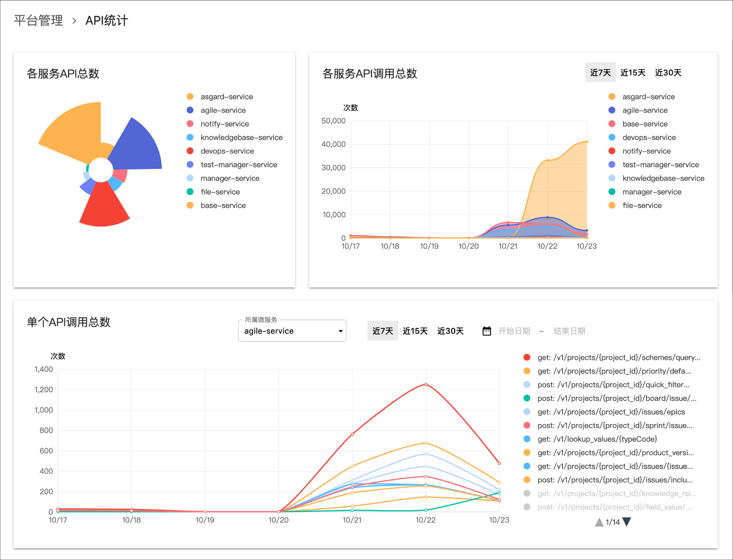Screen dimensions: 733x560
Task: Enable greyed field_value legend entry
Action: 608,507
